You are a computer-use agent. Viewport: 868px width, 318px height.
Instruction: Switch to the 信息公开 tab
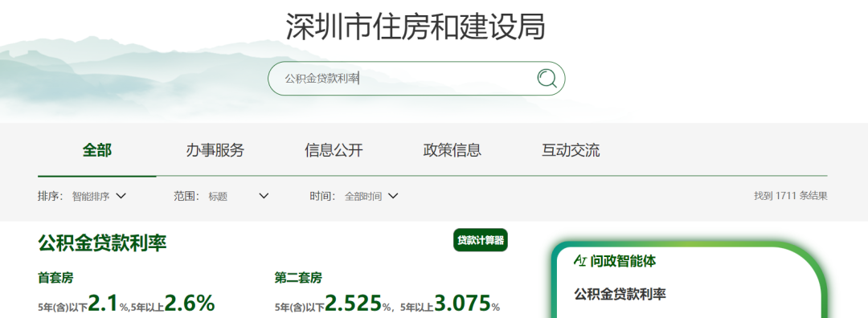coord(334,150)
